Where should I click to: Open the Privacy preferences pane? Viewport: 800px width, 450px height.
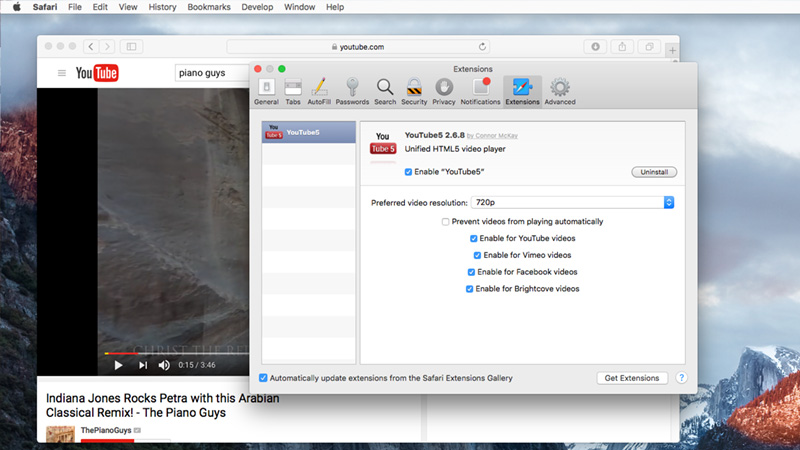(x=444, y=91)
